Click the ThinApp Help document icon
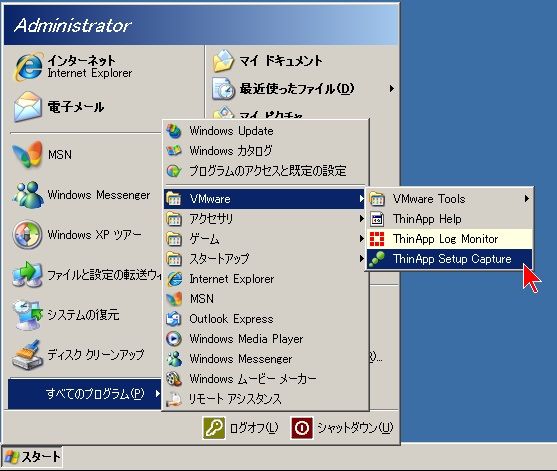 (x=377, y=219)
